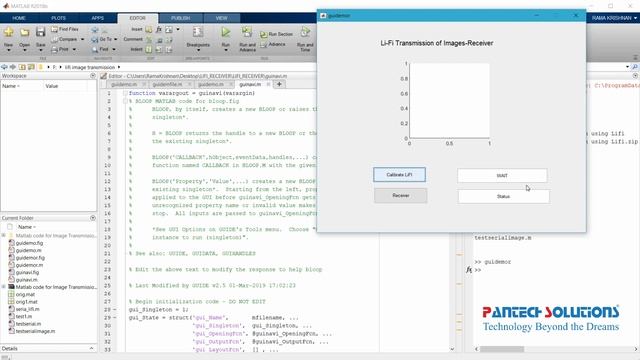Viewport: 640px width, 360px height.
Task: Switch to the HOME ribbon tab
Action: 19,18
